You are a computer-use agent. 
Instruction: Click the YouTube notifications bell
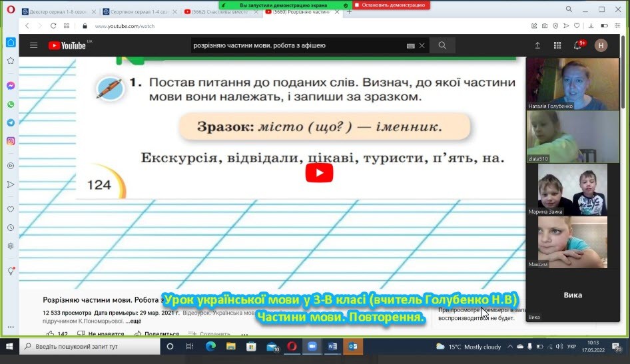[x=577, y=45]
